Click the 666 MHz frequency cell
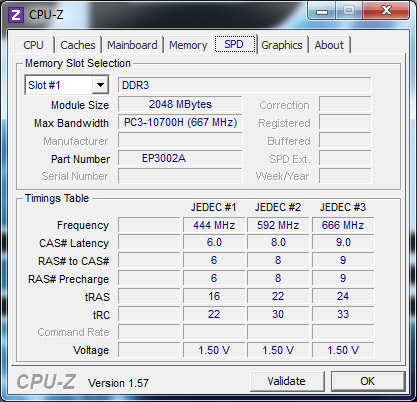Image resolution: width=417 pixels, height=402 pixels. pyautogui.click(x=343, y=225)
